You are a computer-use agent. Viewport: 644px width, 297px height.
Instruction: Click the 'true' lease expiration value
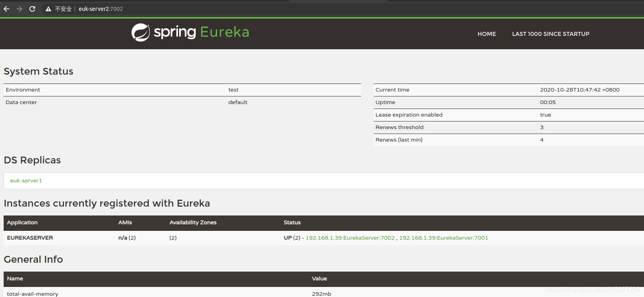(x=545, y=115)
